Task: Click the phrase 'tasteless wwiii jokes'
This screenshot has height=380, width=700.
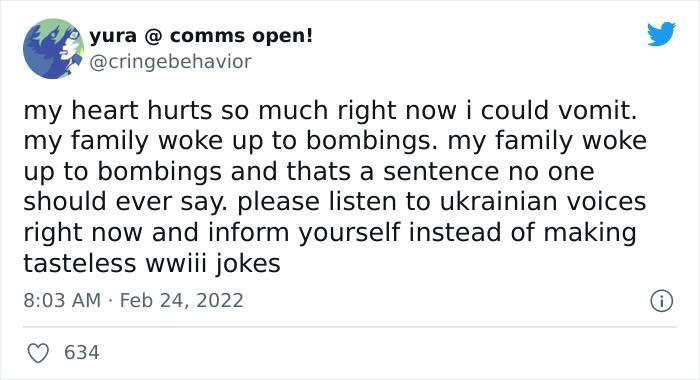Action: (152, 263)
